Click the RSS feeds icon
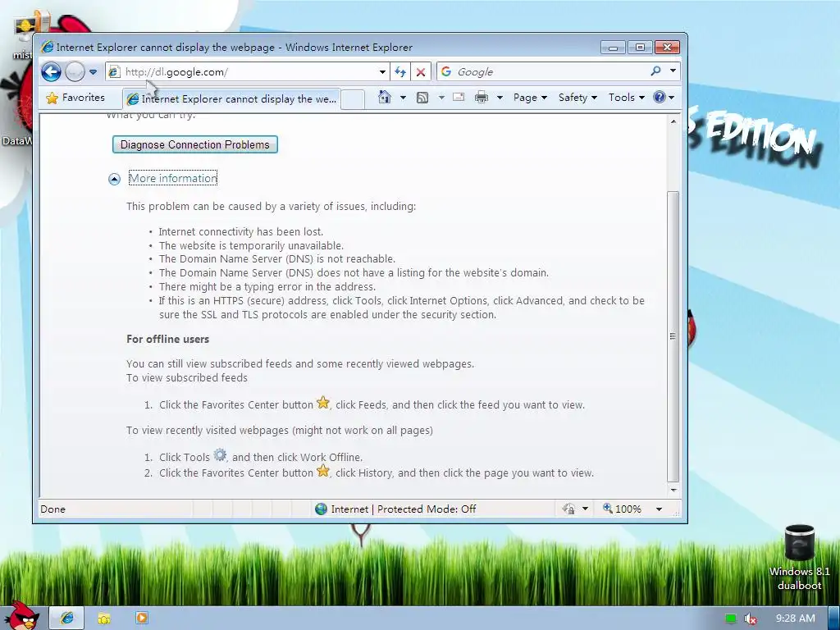 click(x=422, y=97)
